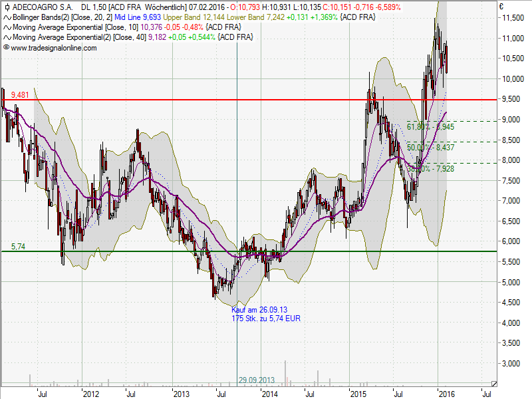The width and height of the screenshot is (532, 399).
Task: Click the candlestick icon before ADECOAGRO S.A.
Action: pyautogui.click(x=7, y=7)
